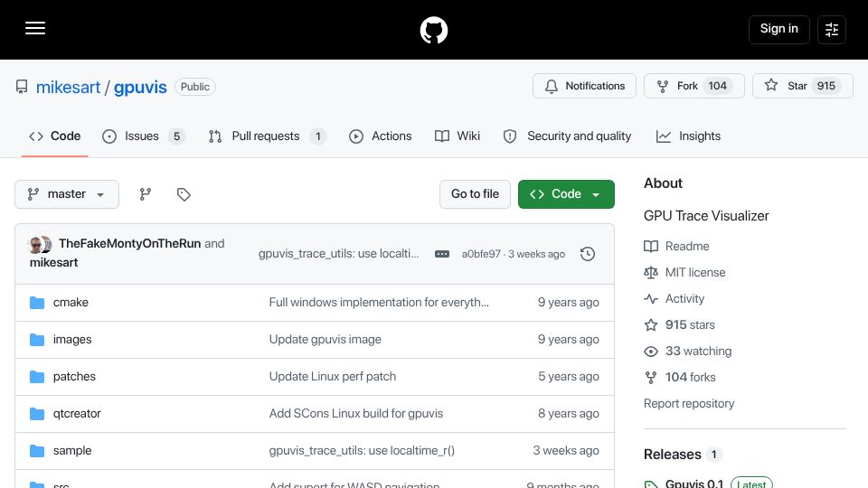The image size is (868, 488).
Task: Open the MIT license link
Action: point(695,272)
